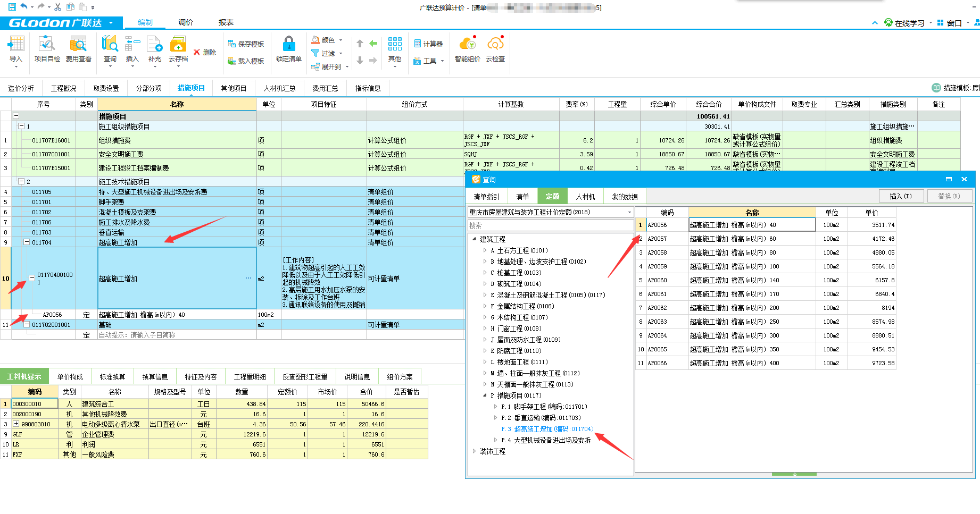Select tree item P.3 超高施工增加
Screen dimensions: 980x514
pyautogui.click(x=547, y=429)
